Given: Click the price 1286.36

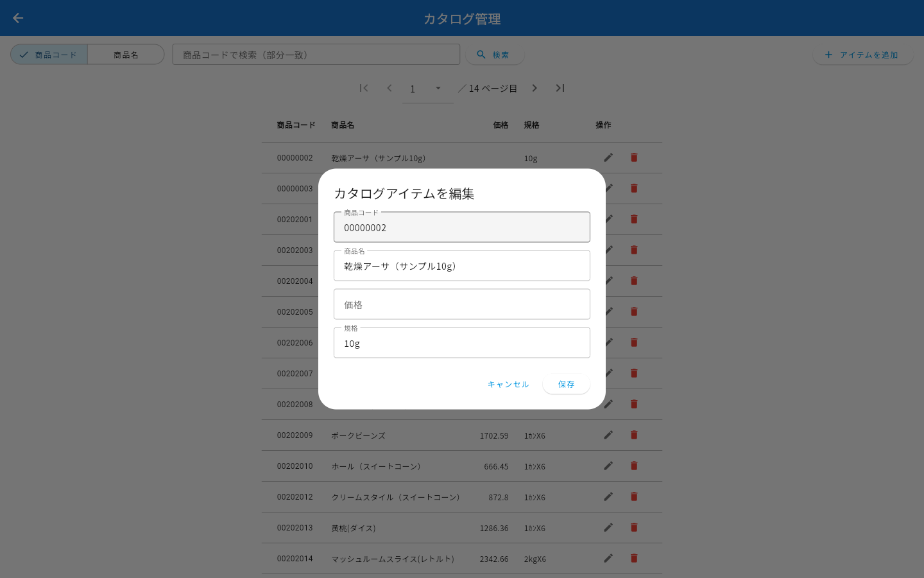Looking at the screenshot, I should (494, 528).
